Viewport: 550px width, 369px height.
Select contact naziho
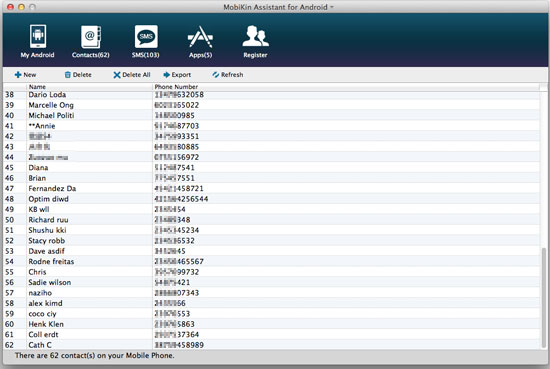pyautogui.click(x=40, y=293)
